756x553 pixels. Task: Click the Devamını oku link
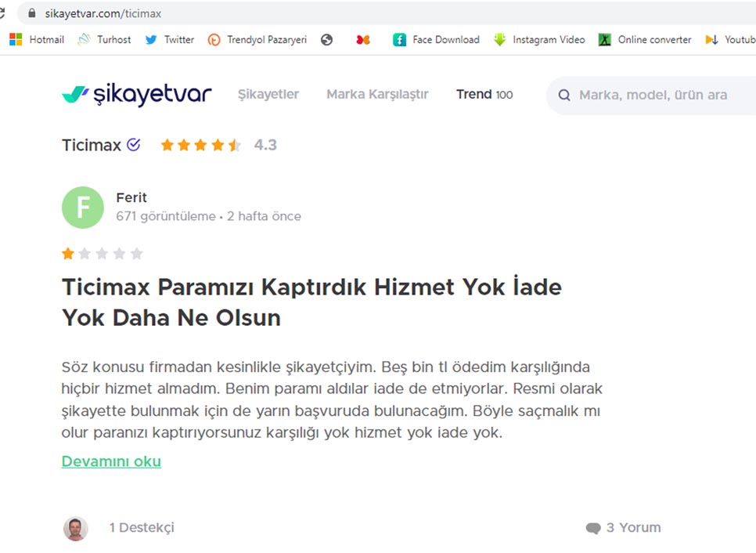[111, 461]
